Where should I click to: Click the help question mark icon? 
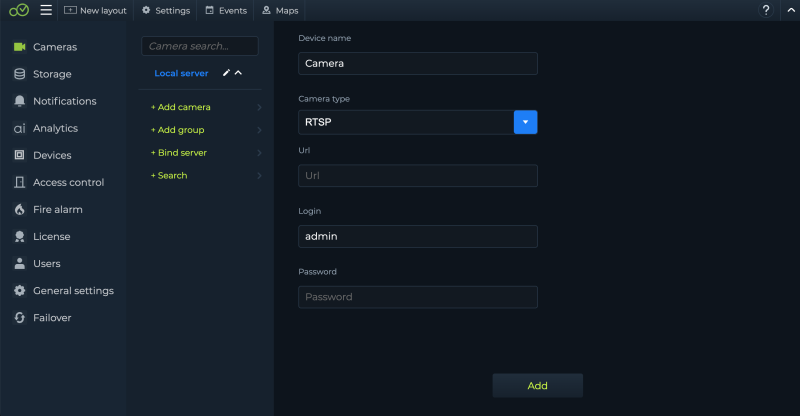pyautogui.click(x=766, y=10)
